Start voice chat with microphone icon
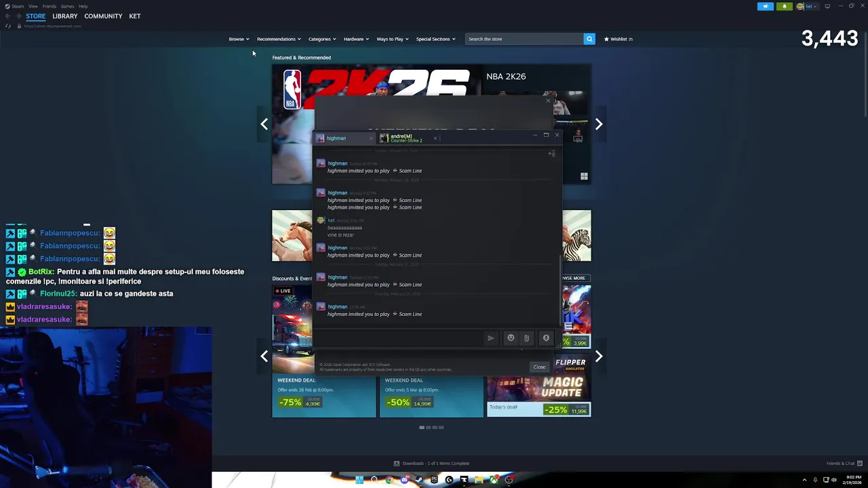Viewport: 868px width, 488px height. [x=546, y=338]
